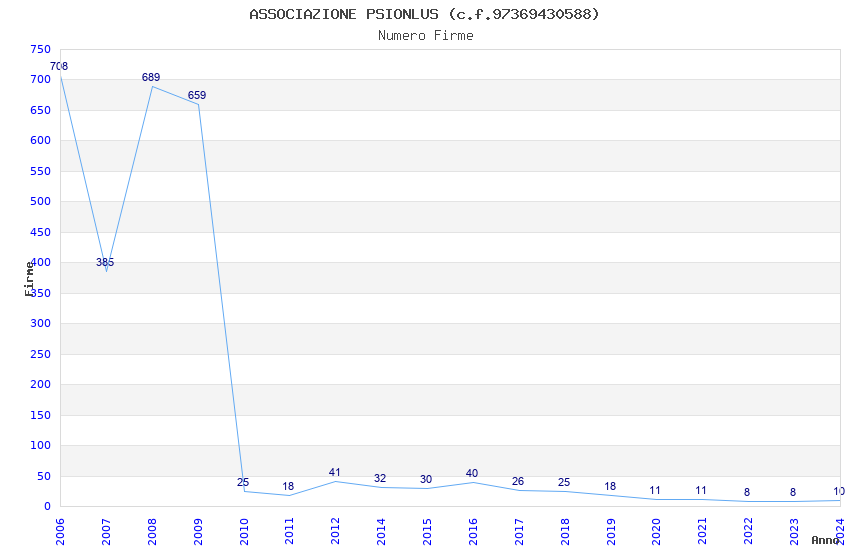Select the data label 25 above 2018
The width and height of the screenshot is (850, 550).
tap(564, 482)
